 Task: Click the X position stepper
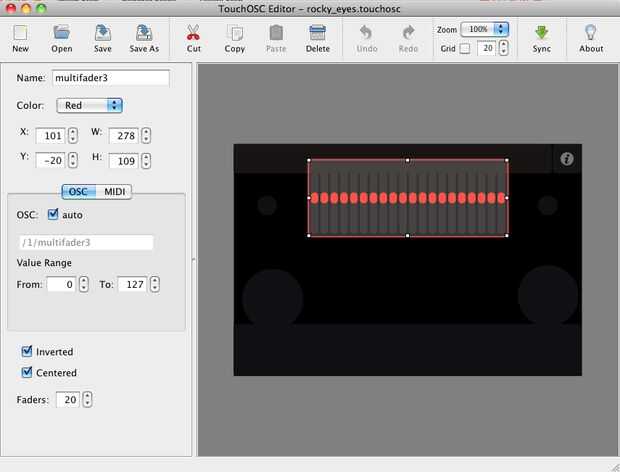point(73,136)
